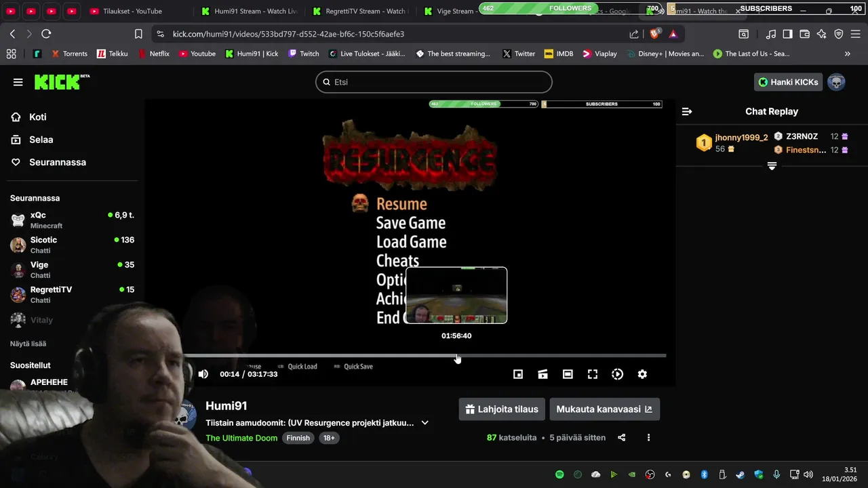Open the Humi91 channel name
The height and width of the screenshot is (488, 868).
click(226, 406)
